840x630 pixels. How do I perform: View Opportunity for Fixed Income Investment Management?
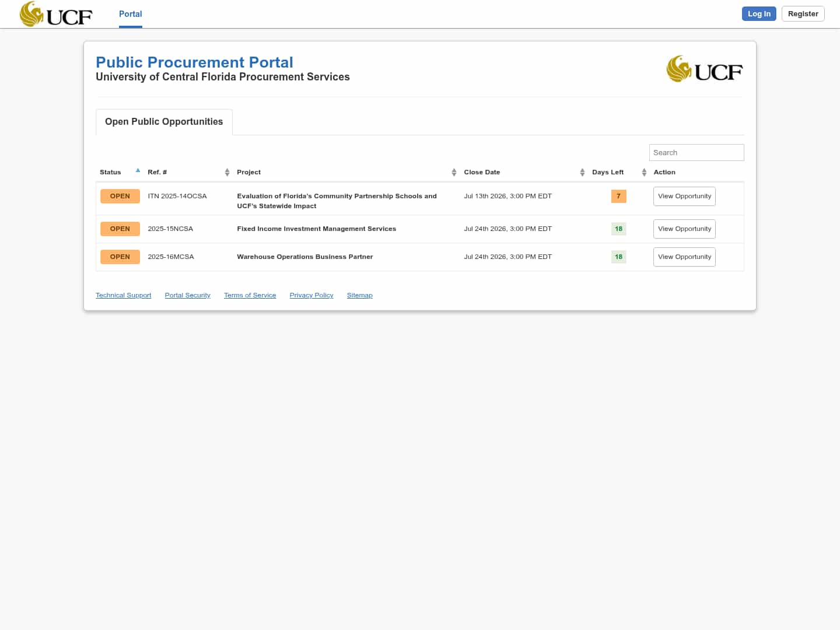[x=684, y=229]
